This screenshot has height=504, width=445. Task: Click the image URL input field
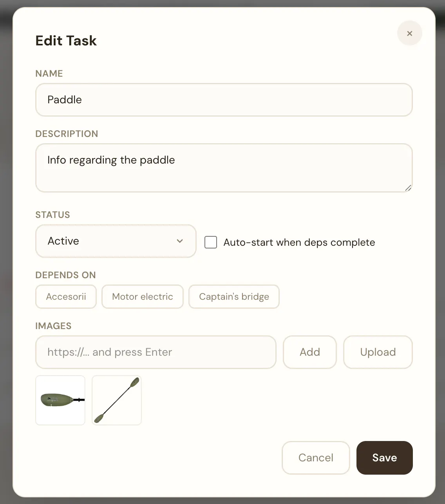click(x=156, y=352)
